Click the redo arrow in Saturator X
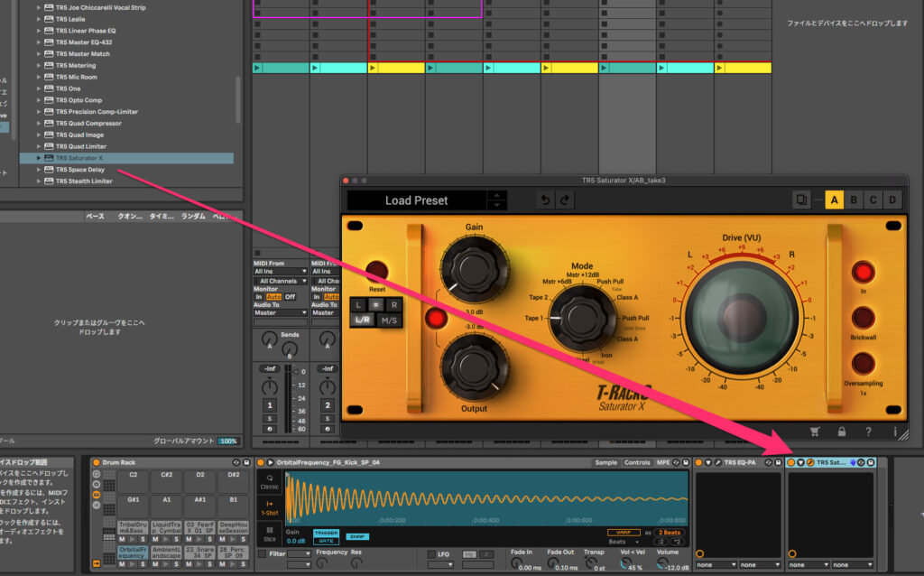924x576 pixels. click(566, 200)
